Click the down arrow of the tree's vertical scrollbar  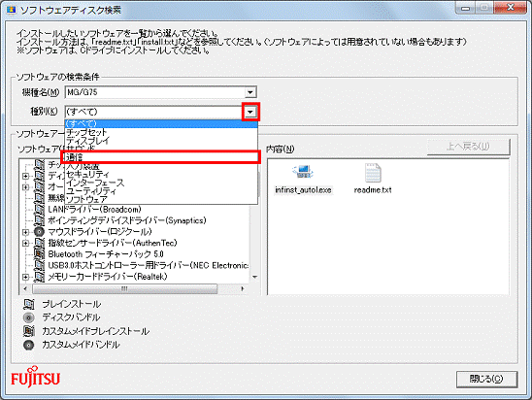[254, 277]
